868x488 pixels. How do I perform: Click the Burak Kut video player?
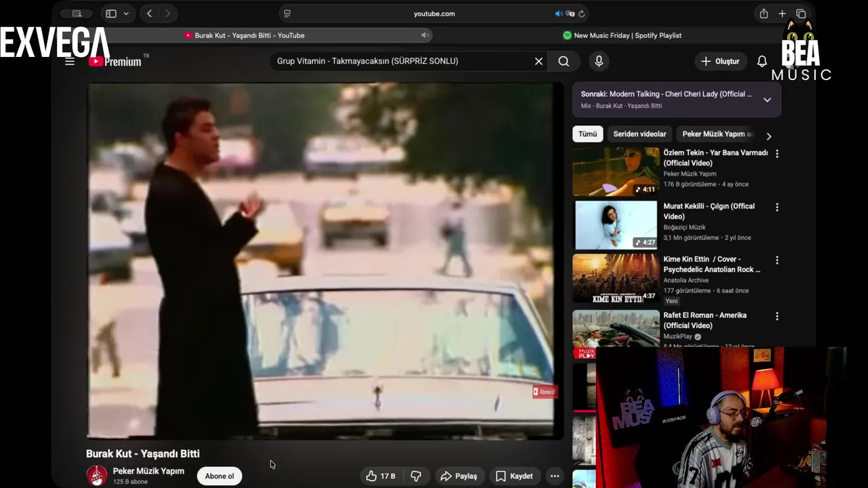[x=325, y=261]
